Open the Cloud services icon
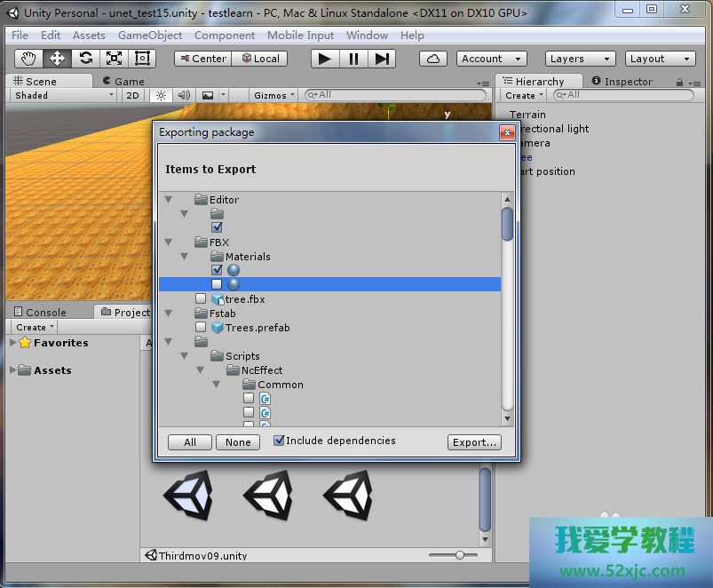Viewport: 713px width, 588px height. 433,59
